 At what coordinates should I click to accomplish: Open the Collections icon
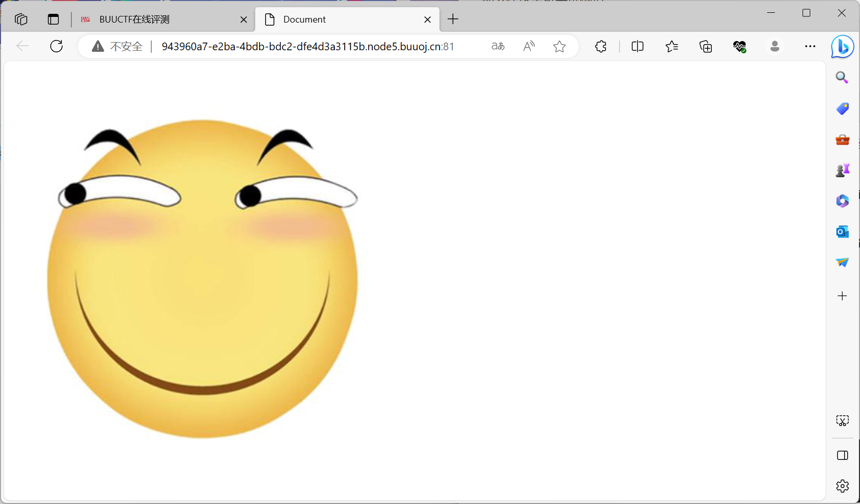click(x=706, y=47)
